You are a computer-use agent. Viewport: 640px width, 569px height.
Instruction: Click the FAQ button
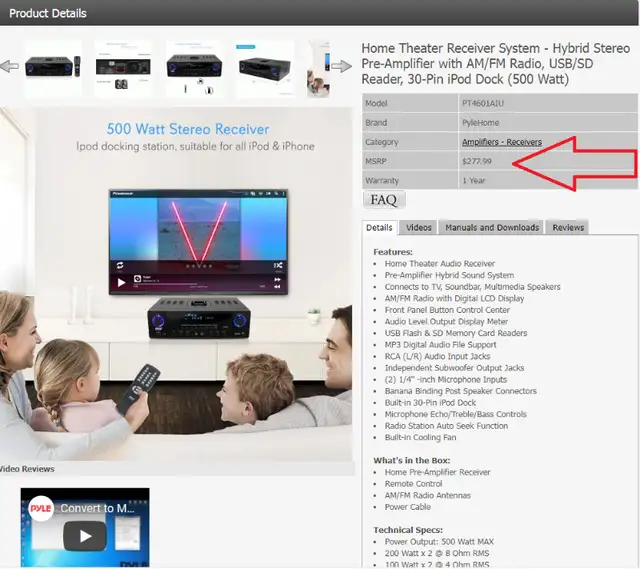click(384, 200)
